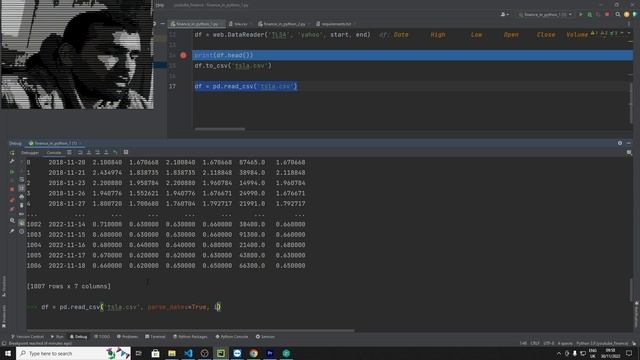Click the 'Type here to search' taskbar box
640x360 pixels.
pos(73,353)
